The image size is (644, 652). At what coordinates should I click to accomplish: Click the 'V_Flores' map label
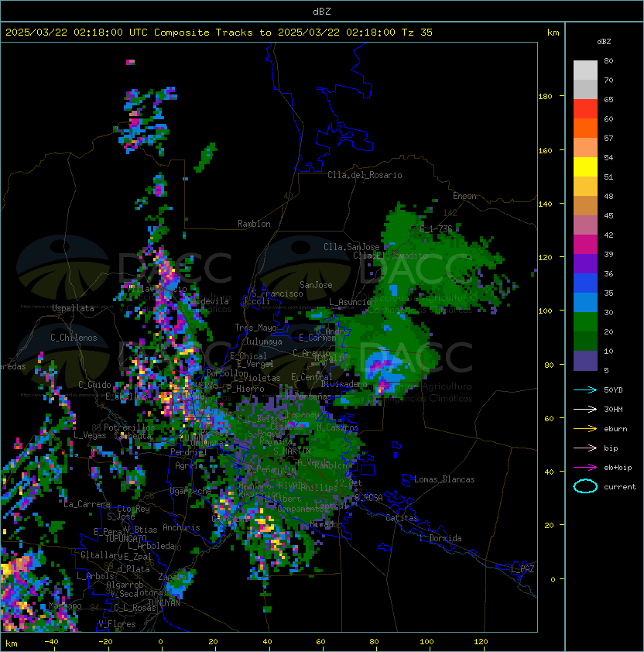click(x=117, y=624)
